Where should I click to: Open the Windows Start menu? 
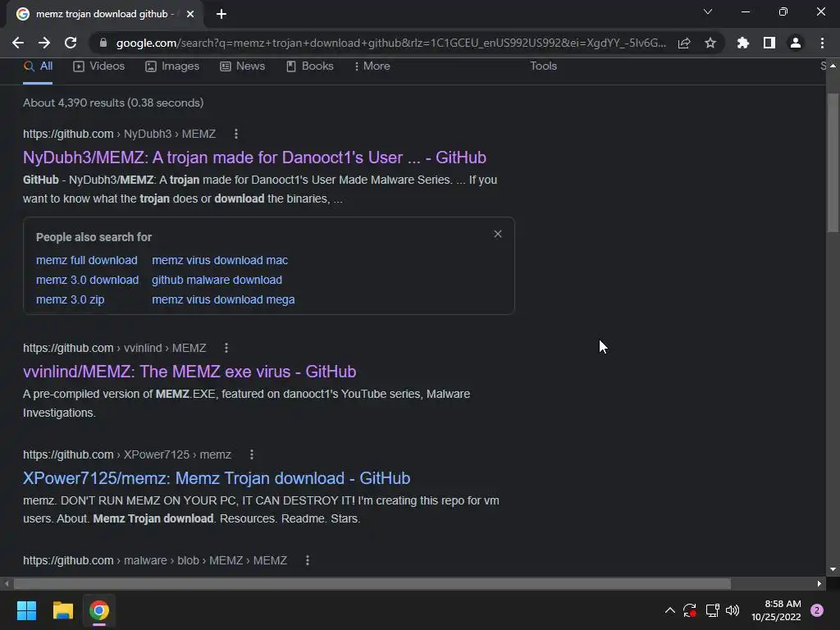click(x=26, y=610)
